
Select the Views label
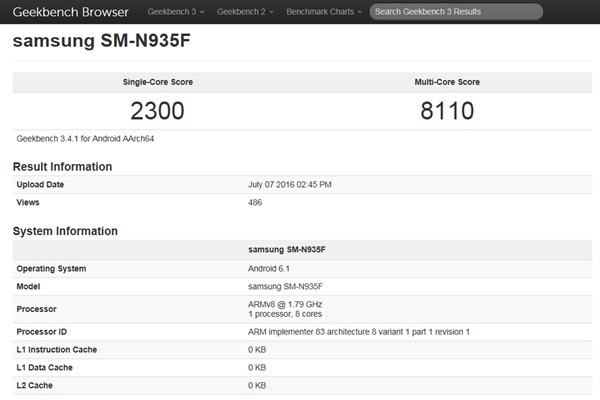click(x=28, y=202)
